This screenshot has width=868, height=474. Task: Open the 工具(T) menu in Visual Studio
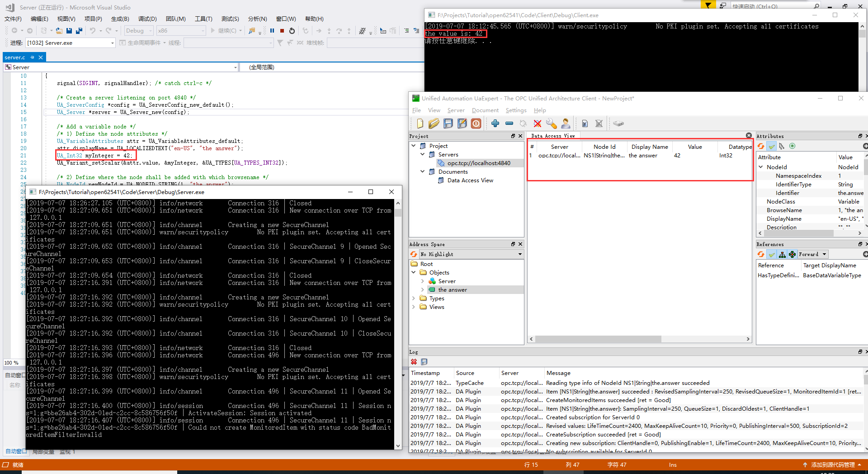click(x=203, y=19)
